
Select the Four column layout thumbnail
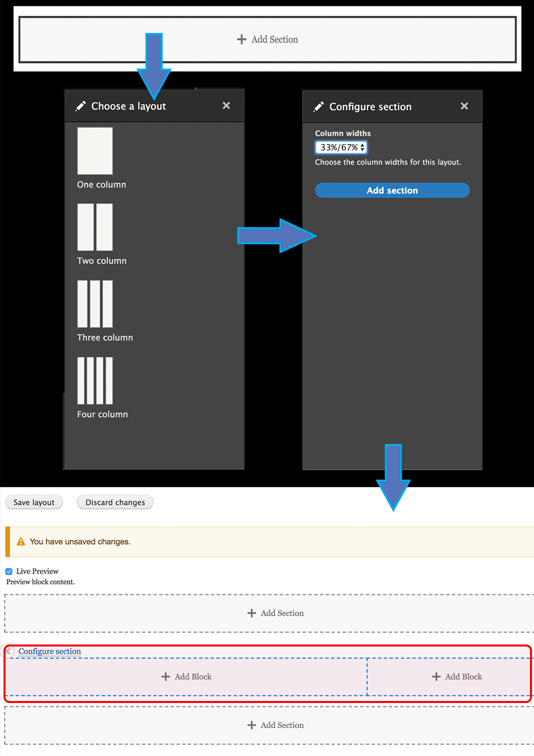[x=95, y=380]
